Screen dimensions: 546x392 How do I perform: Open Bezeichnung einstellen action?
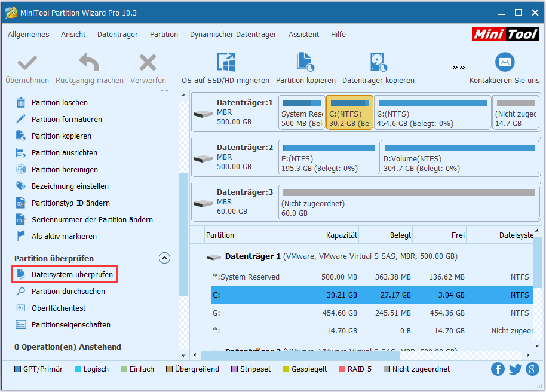(70, 186)
